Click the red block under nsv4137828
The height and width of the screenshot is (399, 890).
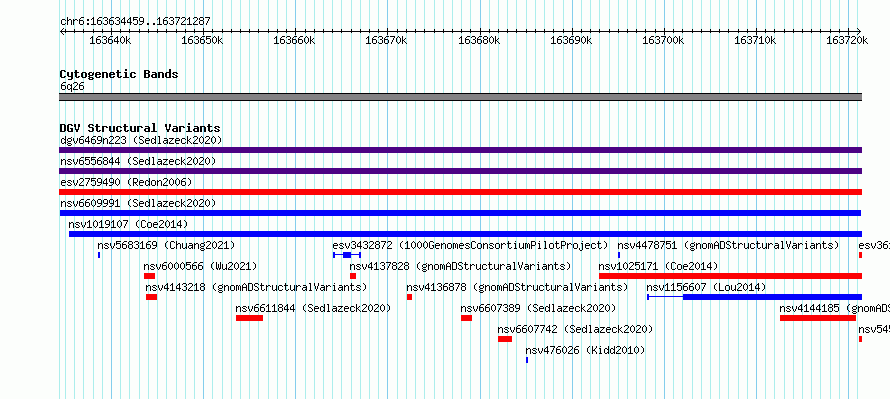(x=353, y=276)
